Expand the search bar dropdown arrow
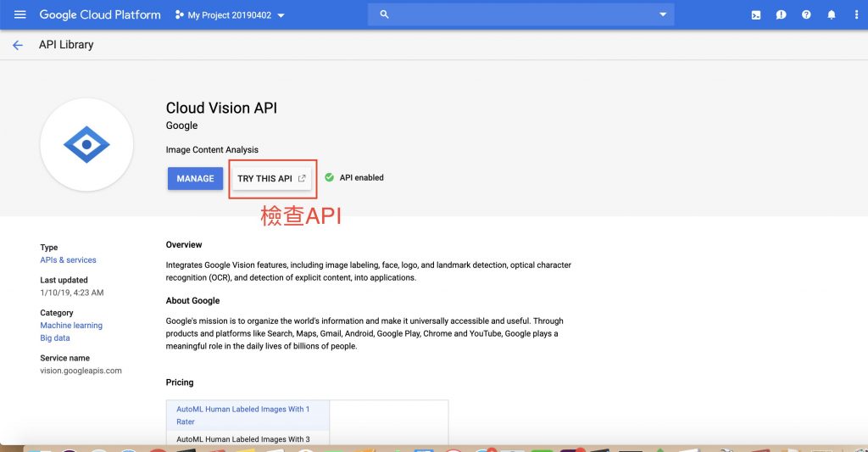Screen dimensions: 868x452 (x=663, y=14)
